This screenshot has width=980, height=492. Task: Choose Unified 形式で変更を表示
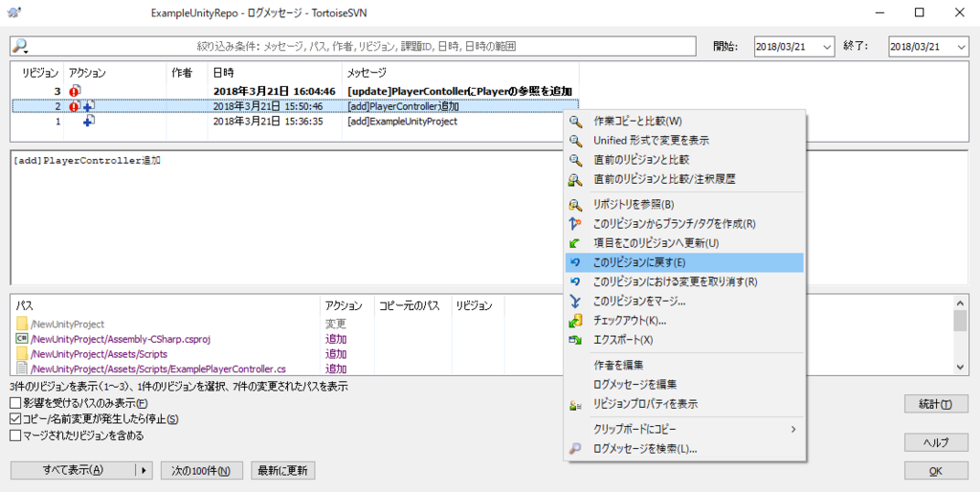(x=684, y=141)
